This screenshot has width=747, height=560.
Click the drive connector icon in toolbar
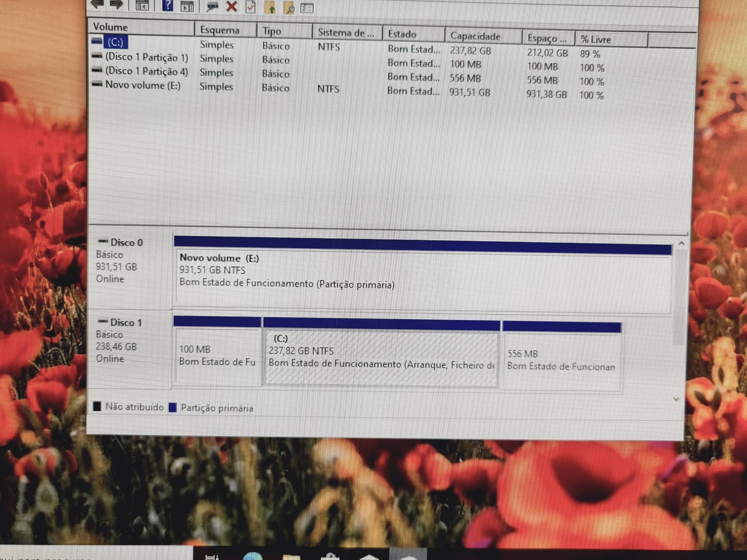coord(212,6)
